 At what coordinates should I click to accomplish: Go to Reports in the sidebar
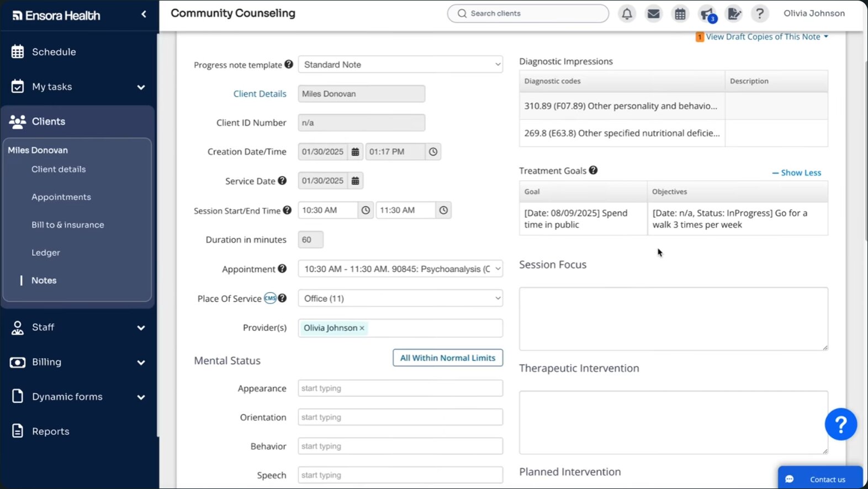click(50, 432)
